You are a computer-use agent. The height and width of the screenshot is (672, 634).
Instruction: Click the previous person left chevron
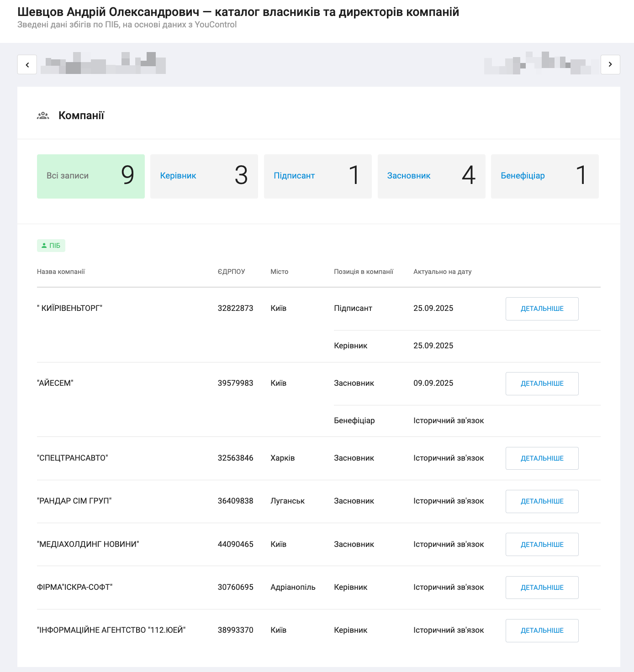(27, 64)
